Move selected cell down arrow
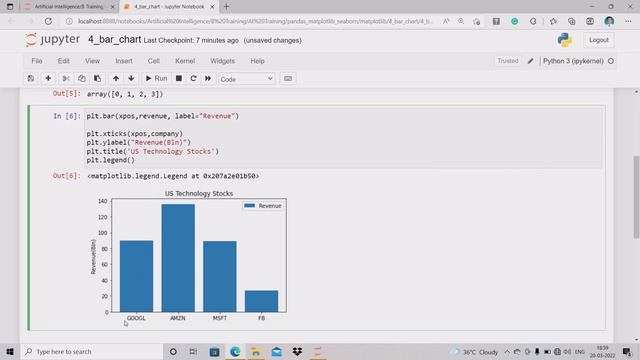640x360 pixels. tap(131, 78)
